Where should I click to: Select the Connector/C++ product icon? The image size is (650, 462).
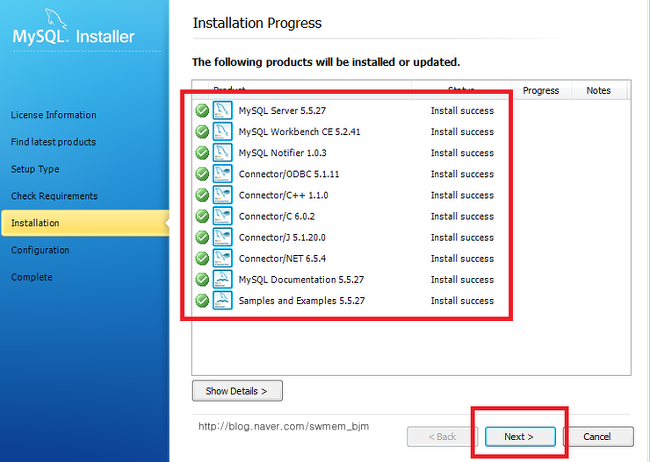[x=223, y=195]
